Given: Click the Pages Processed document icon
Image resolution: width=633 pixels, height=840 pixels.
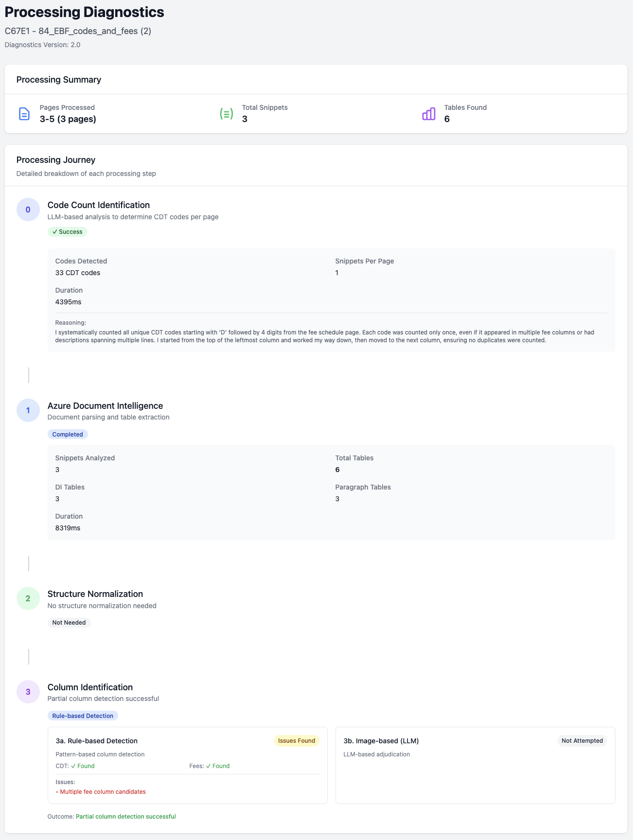Looking at the screenshot, I should click(24, 114).
